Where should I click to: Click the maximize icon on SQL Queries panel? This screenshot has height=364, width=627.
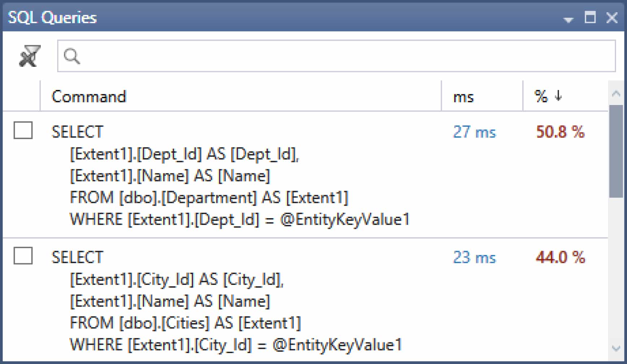590,17
